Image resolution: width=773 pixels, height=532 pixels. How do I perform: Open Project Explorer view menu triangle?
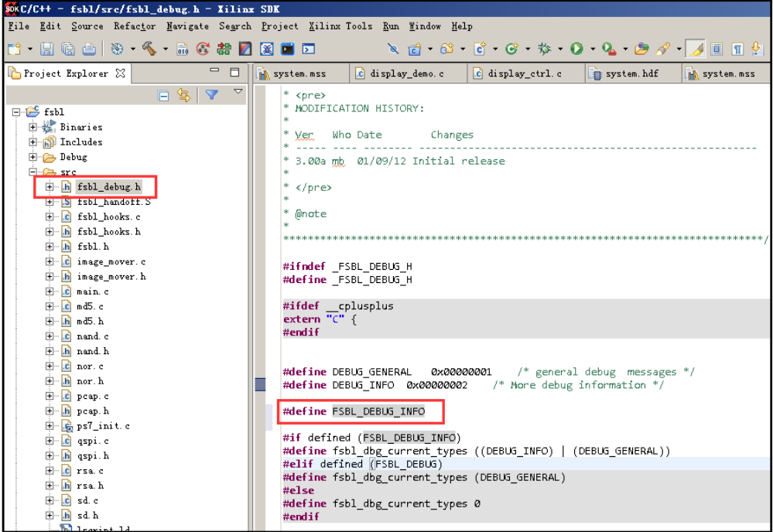click(x=238, y=91)
